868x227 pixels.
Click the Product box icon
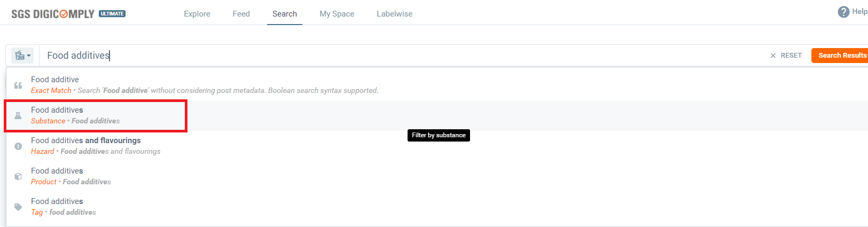pos(18,176)
